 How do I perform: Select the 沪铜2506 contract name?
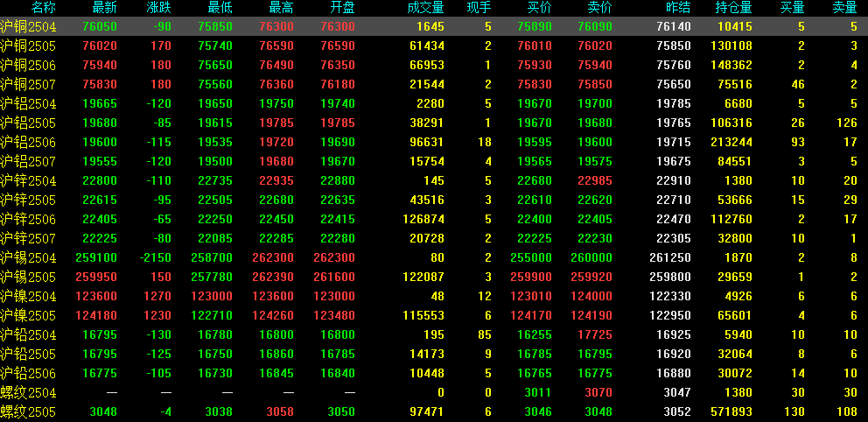click(x=28, y=66)
